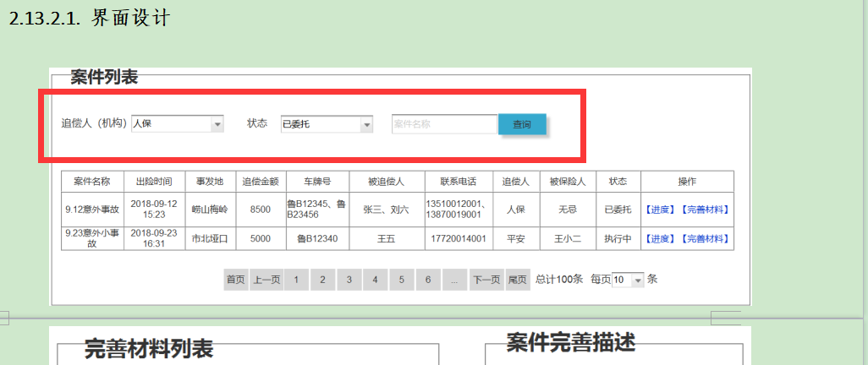Jump to page 4 in pagination
868x365 pixels.
coord(375,280)
